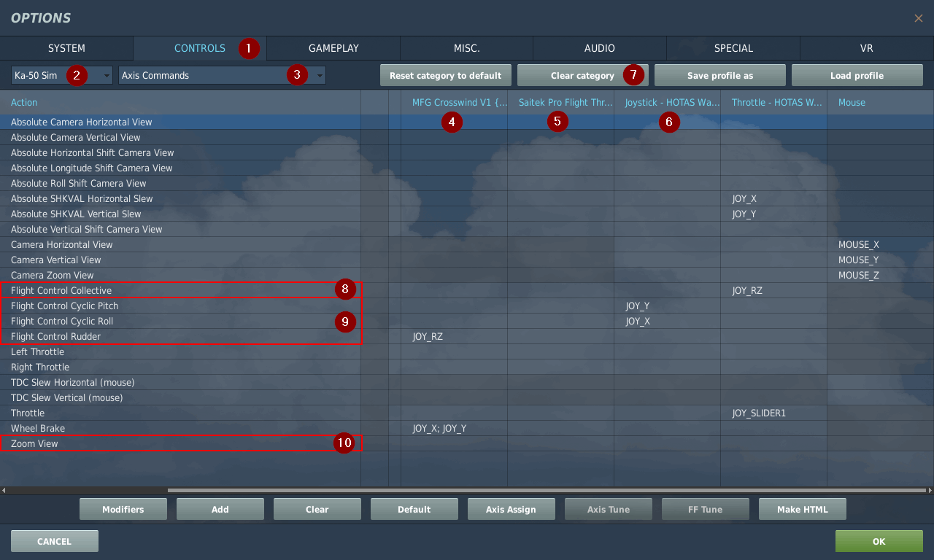This screenshot has height=560, width=934.
Task: Click the horizontal scrollbar below the table
Action: [467, 490]
